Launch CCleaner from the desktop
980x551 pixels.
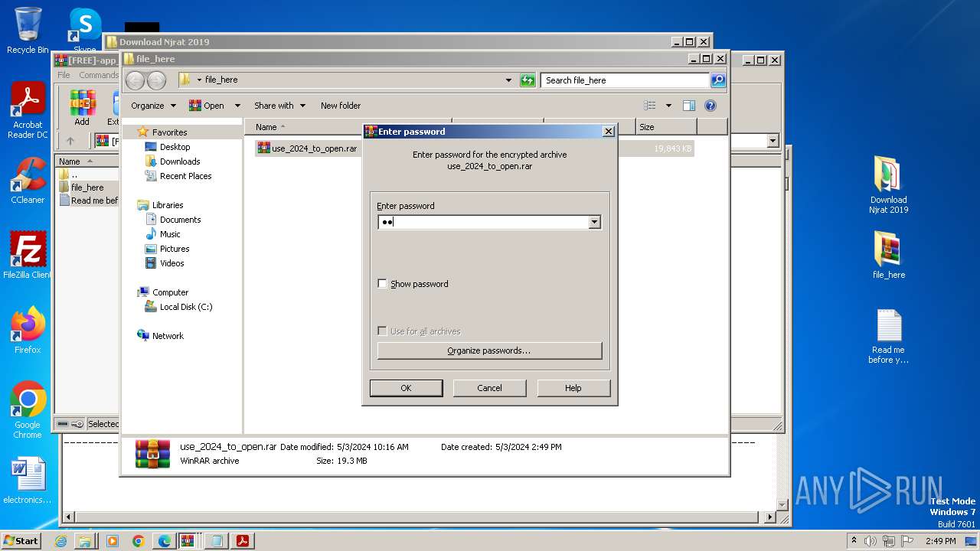pyautogui.click(x=28, y=181)
